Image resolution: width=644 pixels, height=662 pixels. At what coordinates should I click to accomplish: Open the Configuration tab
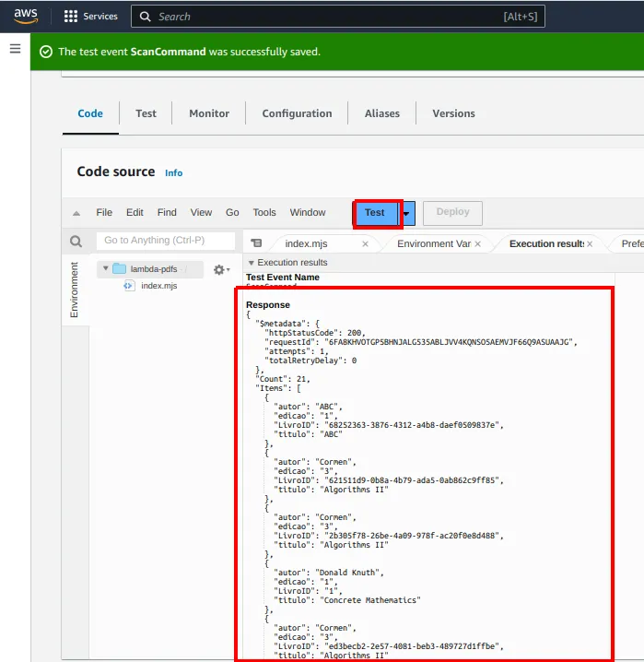[297, 113]
